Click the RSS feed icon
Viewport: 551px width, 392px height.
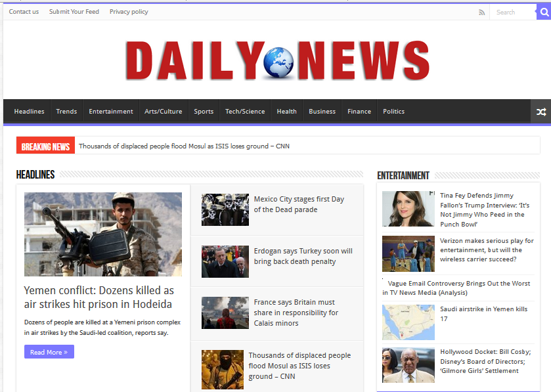[482, 12]
